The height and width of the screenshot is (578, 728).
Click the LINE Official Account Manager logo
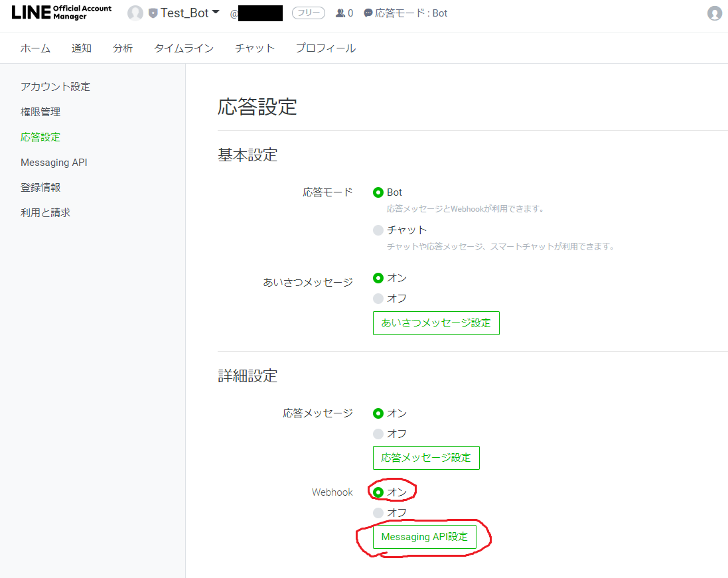click(60, 12)
